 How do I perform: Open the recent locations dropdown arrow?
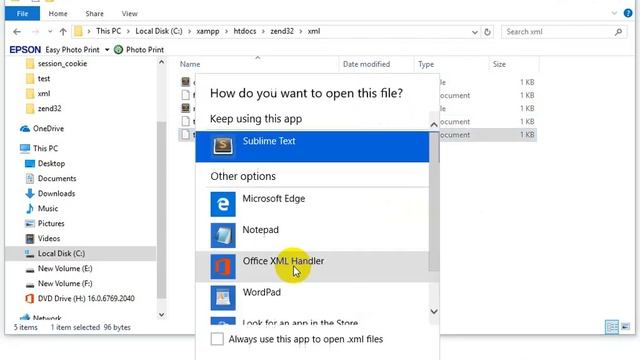50,31
